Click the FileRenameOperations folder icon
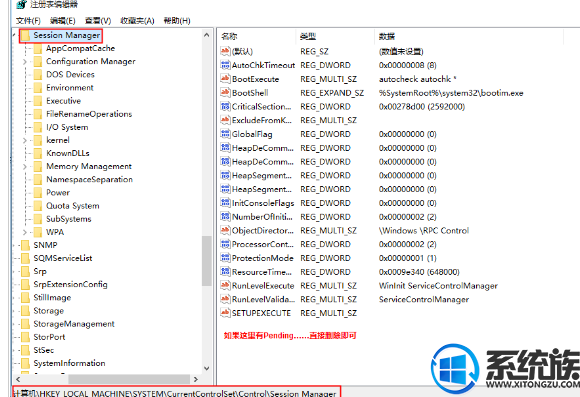 [38, 114]
